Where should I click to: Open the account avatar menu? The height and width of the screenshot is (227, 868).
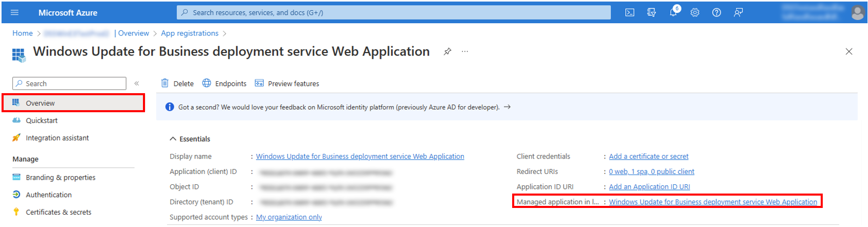tap(857, 12)
